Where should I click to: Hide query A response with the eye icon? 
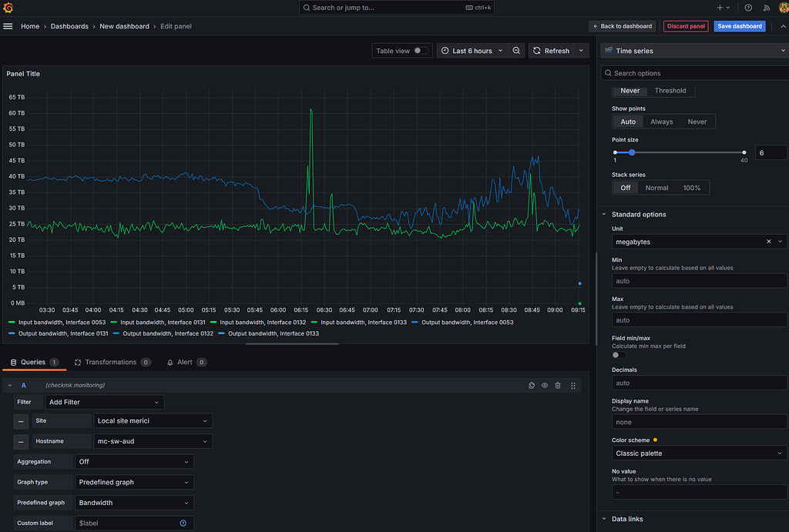[545, 385]
